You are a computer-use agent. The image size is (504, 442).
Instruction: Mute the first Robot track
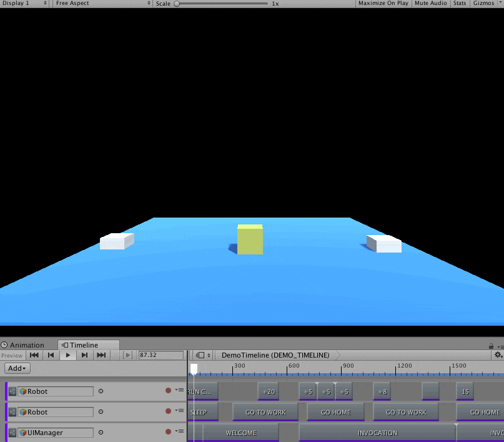pyautogui.click(x=12, y=391)
